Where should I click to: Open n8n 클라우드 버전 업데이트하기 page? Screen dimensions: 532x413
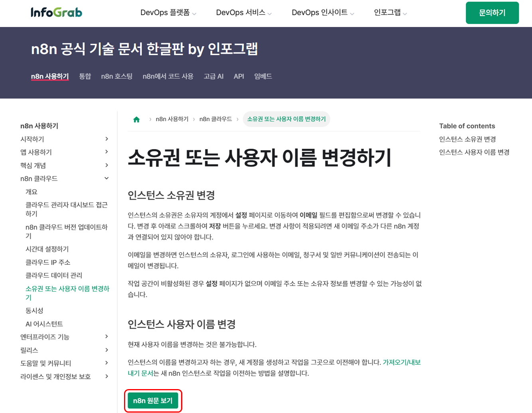tap(67, 231)
